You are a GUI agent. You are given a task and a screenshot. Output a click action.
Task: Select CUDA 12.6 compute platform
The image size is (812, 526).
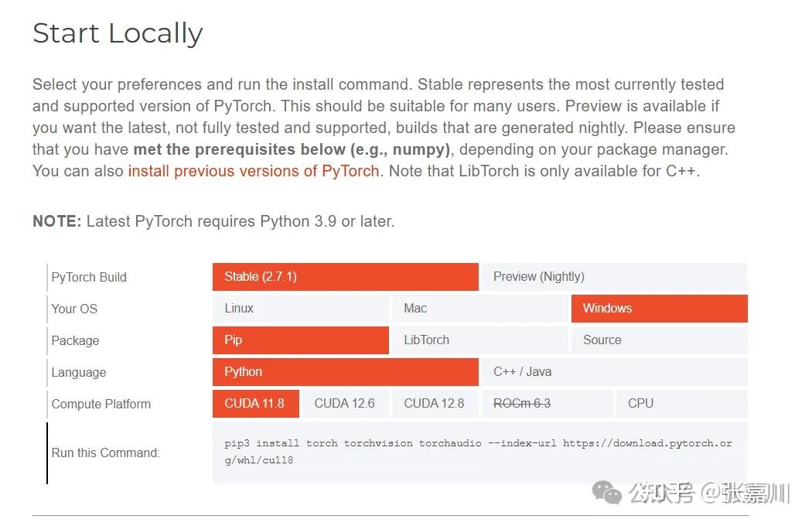coord(345,403)
